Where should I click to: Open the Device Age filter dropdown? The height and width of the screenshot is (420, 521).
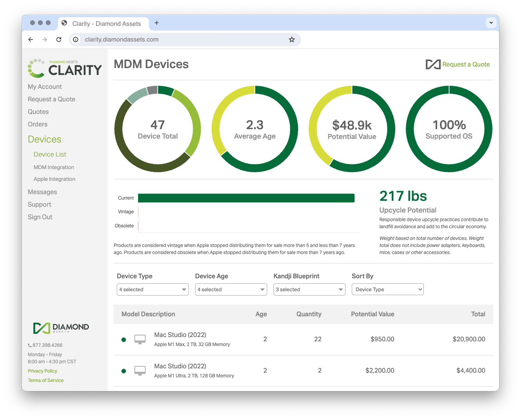[231, 290]
